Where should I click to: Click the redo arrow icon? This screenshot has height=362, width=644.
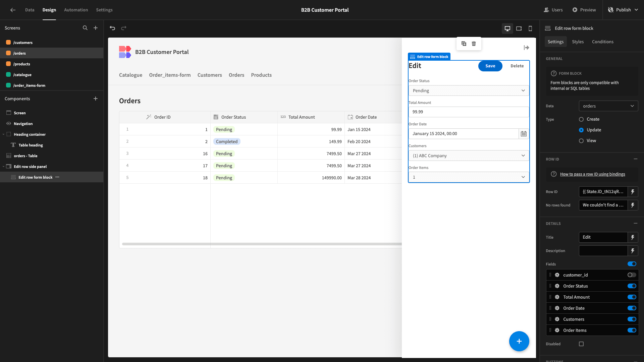pos(124,28)
